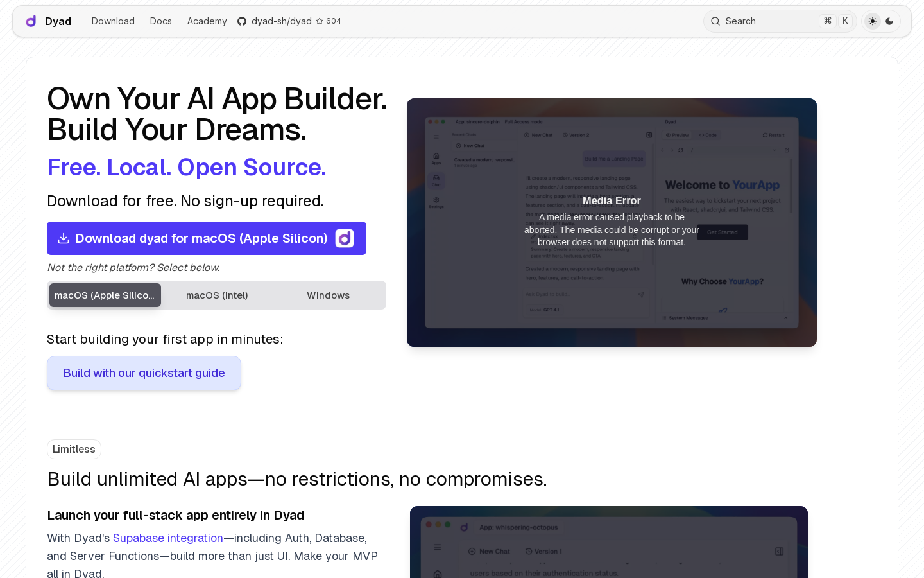Click the Limitless badge
The height and width of the screenshot is (578, 924).
pyautogui.click(x=74, y=450)
